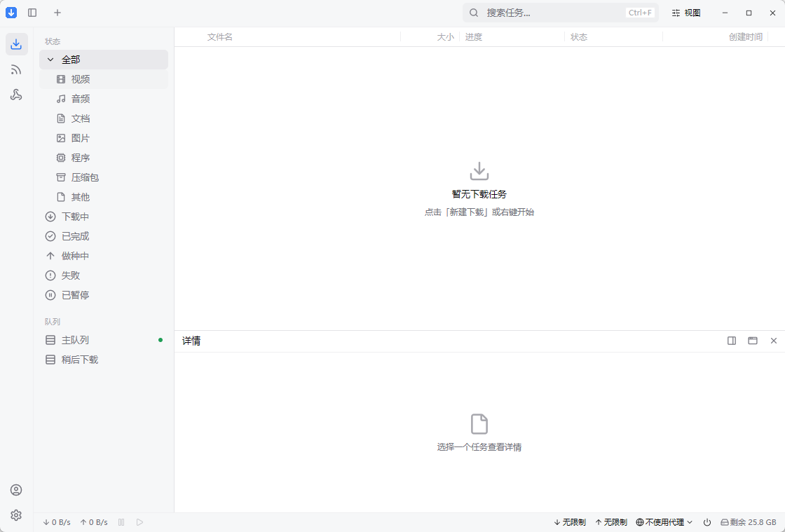Set upload speed limit 无限制
785x532 pixels.
(x=611, y=522)
